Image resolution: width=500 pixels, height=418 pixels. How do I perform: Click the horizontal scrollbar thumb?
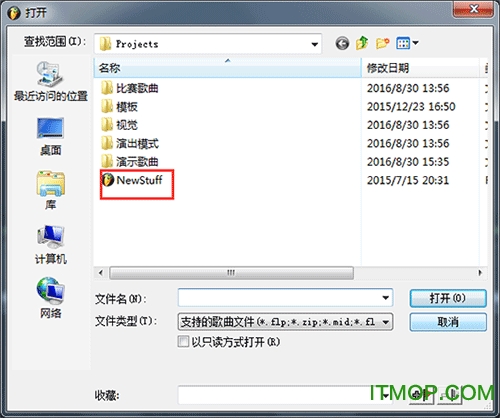pyautogui.click(x=231, y=273)
